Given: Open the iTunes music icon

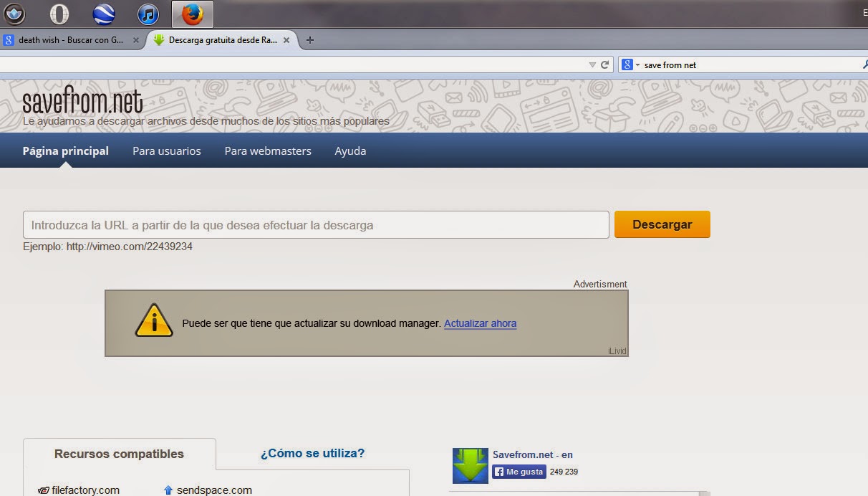Looking at the screenshot, I should click(x=148, y=14).
